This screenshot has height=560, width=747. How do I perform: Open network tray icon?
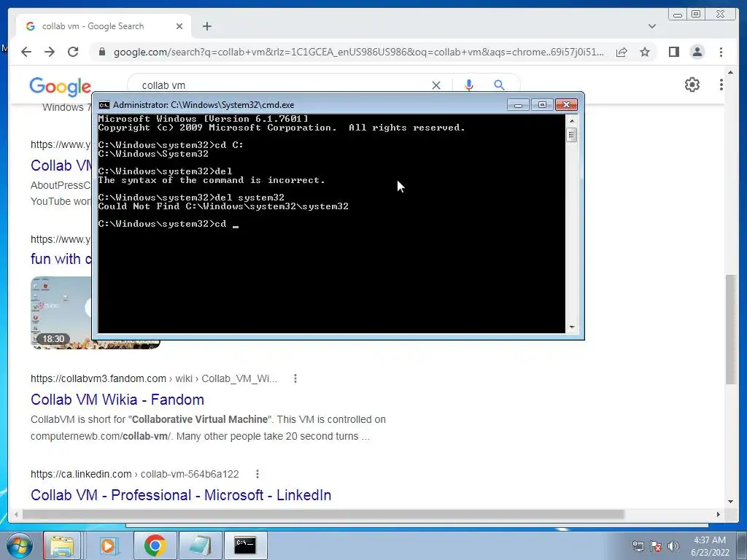click(x=638, y=547)
